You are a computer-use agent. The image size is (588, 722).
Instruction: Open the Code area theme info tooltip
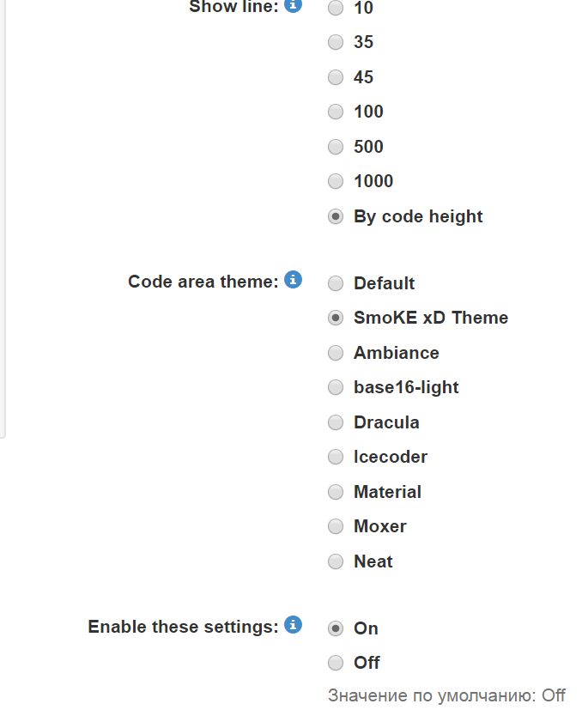(x=292, y=279)
